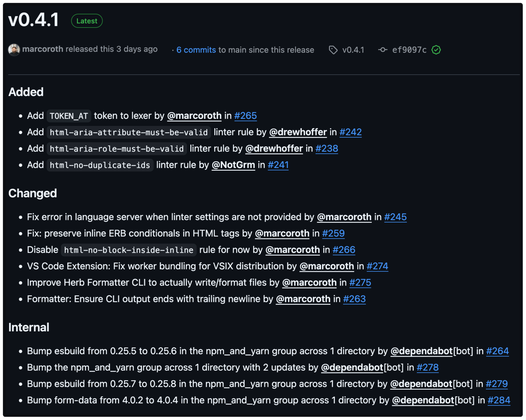Open commit hash ef9097c

coord(409,50)
